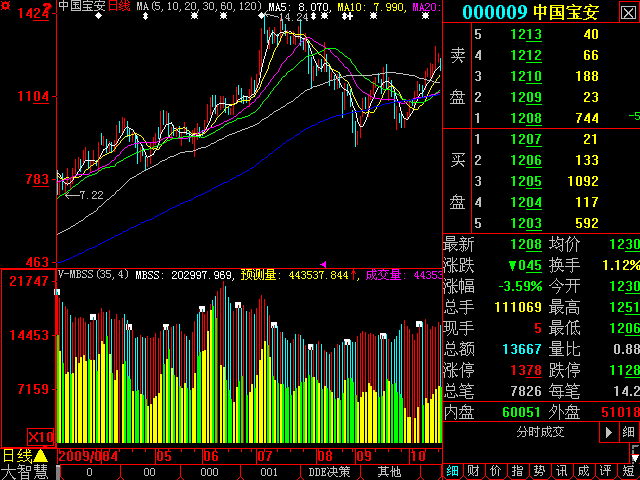The width and height of the screenshot is (640, 480).
Task: Click the 总笔 value 7826
Action: pyautogui.click(x=526, y=391)
